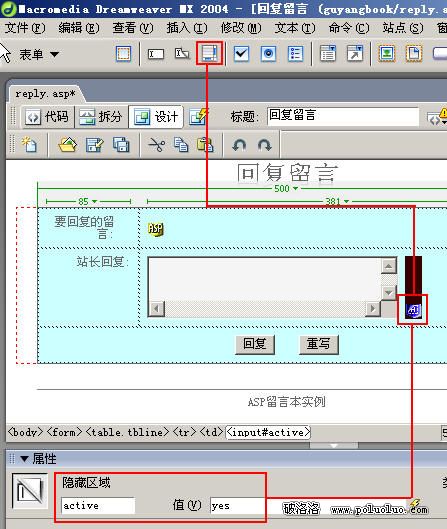Select the <tr> tag in tag selector
447x529 pixels.
(x=185, y=432)
